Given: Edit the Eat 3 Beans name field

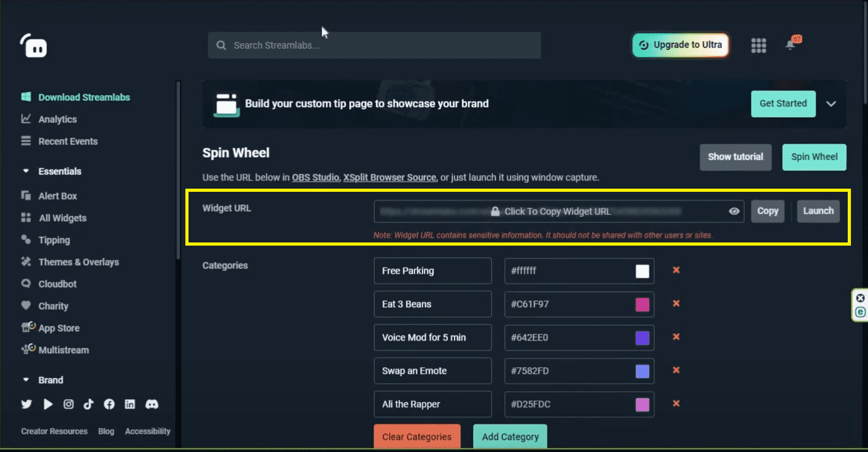Looking at the screenshot, I should 433,304.
